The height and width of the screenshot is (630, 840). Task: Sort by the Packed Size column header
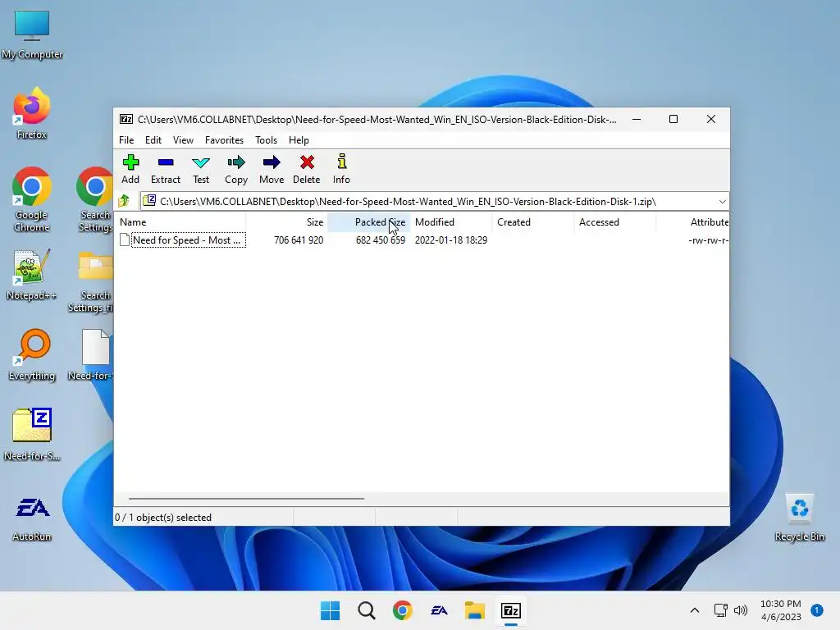click(368, 221)
